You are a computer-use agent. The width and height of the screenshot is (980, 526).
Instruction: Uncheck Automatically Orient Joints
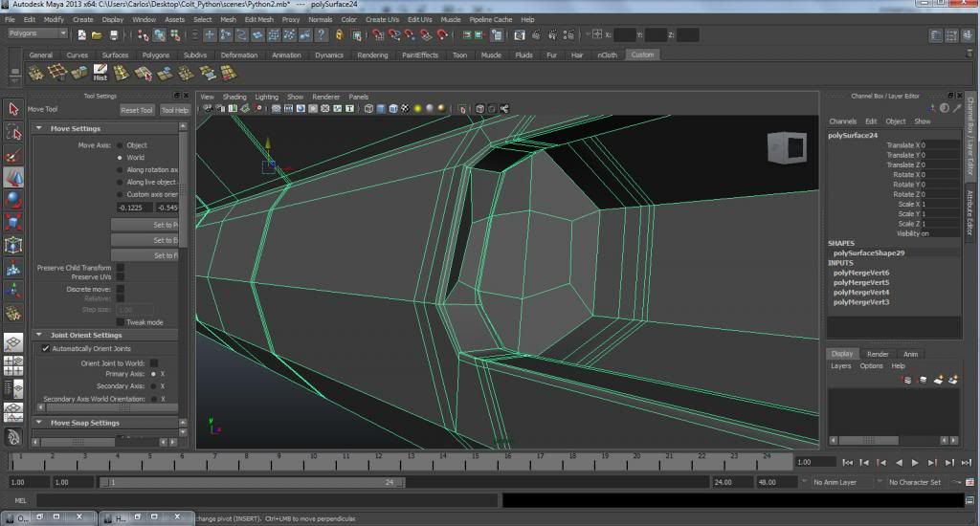(x=45, y=349)
